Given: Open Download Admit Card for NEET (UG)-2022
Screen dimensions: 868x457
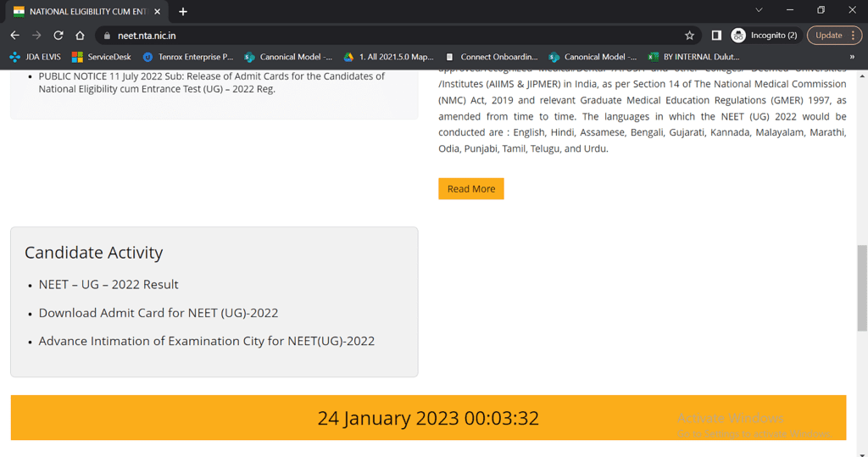Looking at the screenshot, I should point(159,313).
